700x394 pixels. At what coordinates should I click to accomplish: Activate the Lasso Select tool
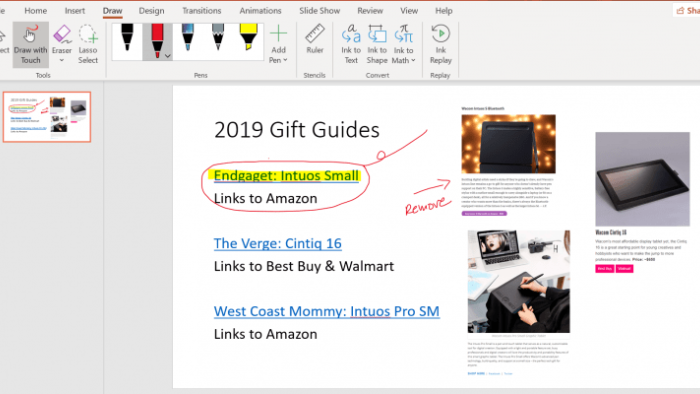[88, 45]
